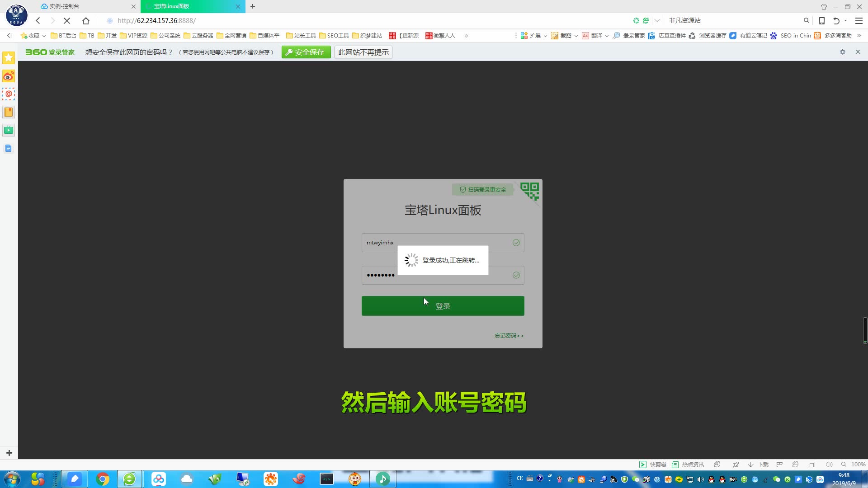868x488 pixels.
Task: Click 安全保存 to save password securely
Action: pos(305,52)
